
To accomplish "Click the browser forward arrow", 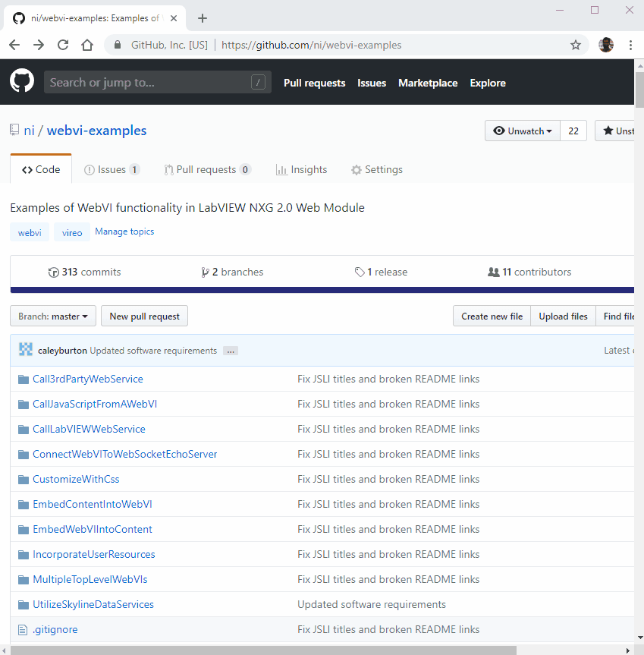I will tap(39, 45).
